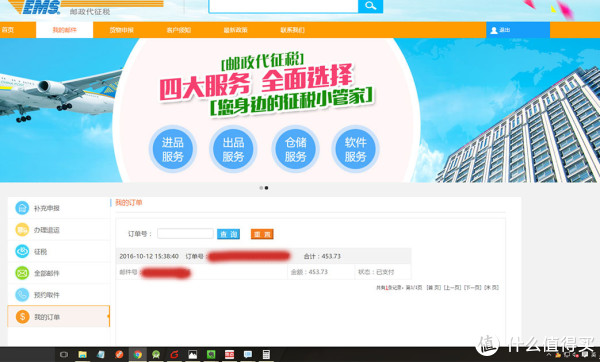
Task: Open the 客户须知 navigation item
Action: pyautogui.click(x=179, y=30)
